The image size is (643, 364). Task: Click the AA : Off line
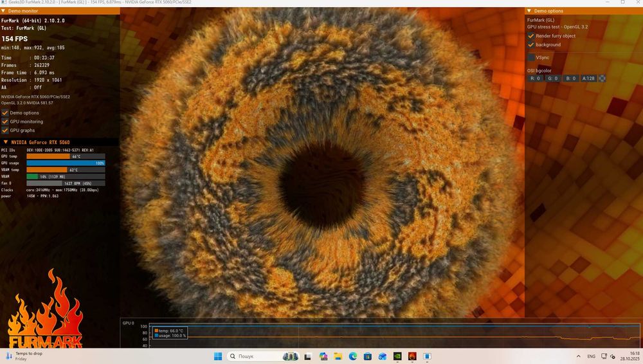[22, 87]
